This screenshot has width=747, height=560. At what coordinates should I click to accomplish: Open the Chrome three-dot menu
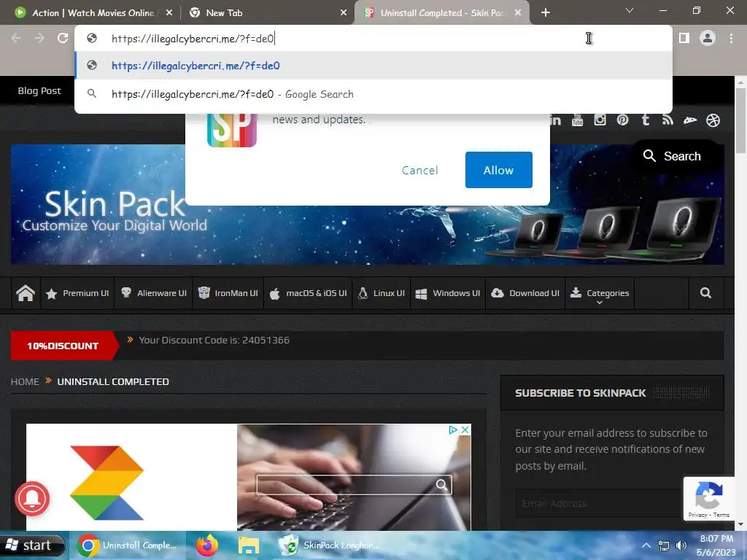731,38
